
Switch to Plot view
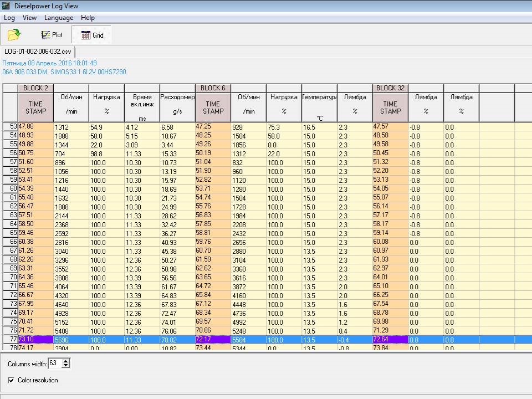[x=52, y=35]
